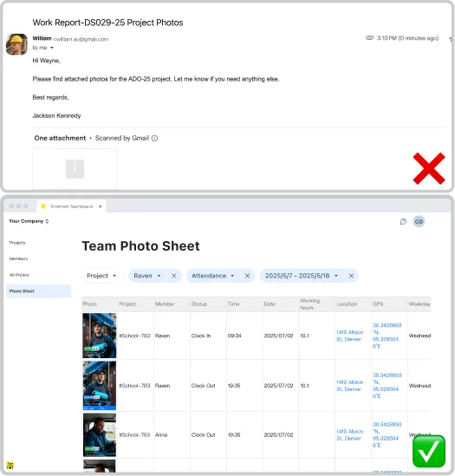Open All Photos in the sidebar

pos(19,275)
